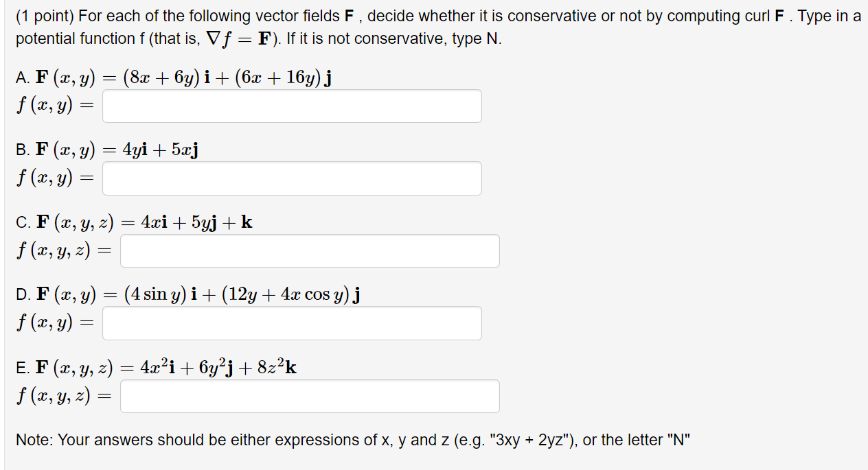Click the (1 point) label
Image resolution: width=868 pixels, height=470 pixels.
(x=43, y=16)
